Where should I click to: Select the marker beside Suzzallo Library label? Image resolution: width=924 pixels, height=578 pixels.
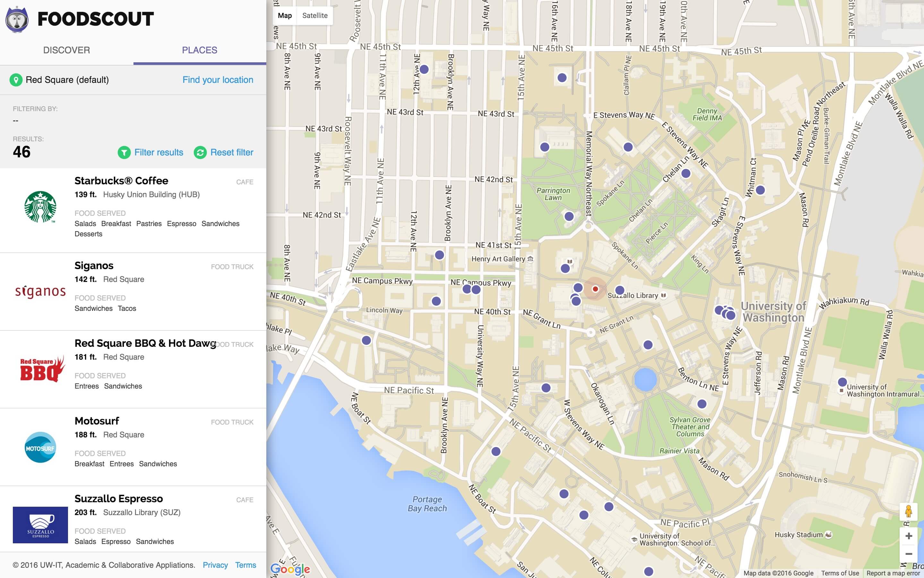click(x=620, y=290)
